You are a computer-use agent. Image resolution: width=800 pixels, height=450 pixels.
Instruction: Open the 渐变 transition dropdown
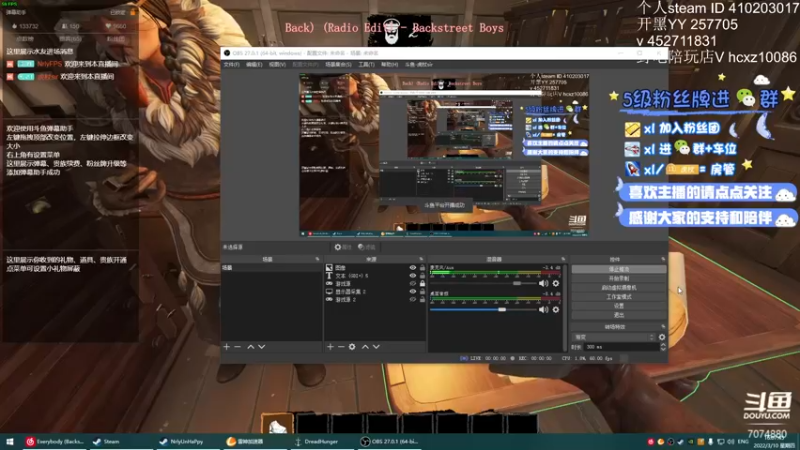pyautogui.click(x=614, y=337)
